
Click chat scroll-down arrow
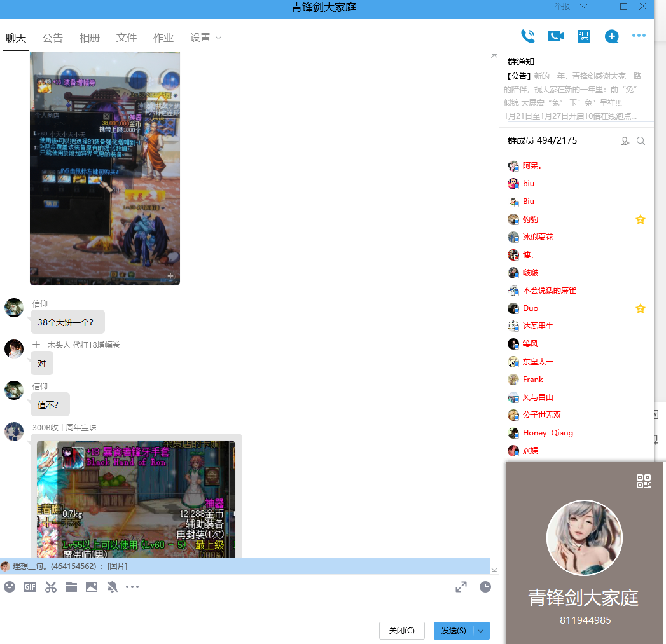[x=494, y=570]
